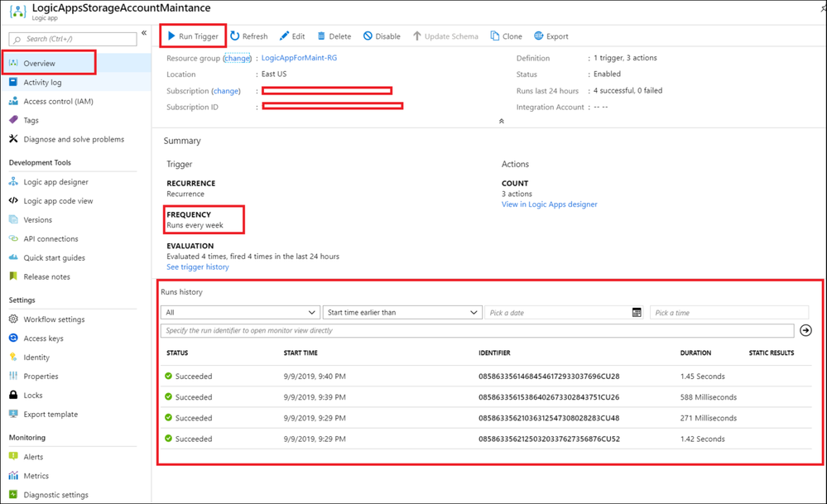Click the 1.42 Seconds duration cell
Screen dimensions: 827x504
703,439
